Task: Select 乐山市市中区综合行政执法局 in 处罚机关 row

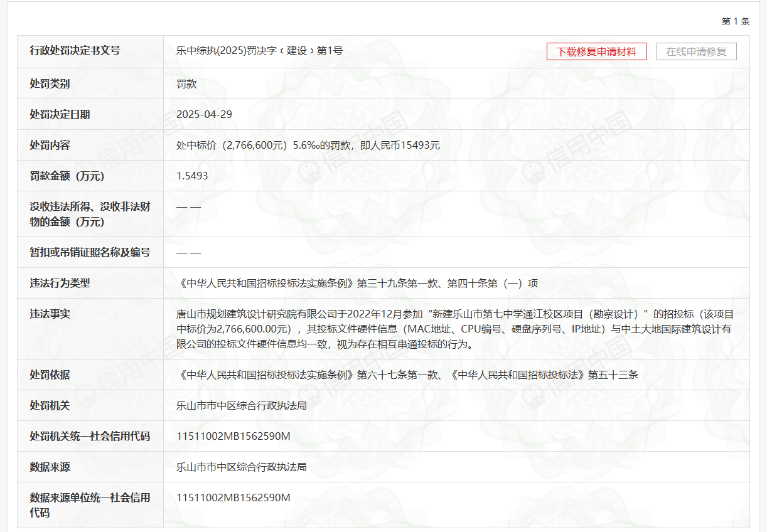Action: (x=242, y=405)
